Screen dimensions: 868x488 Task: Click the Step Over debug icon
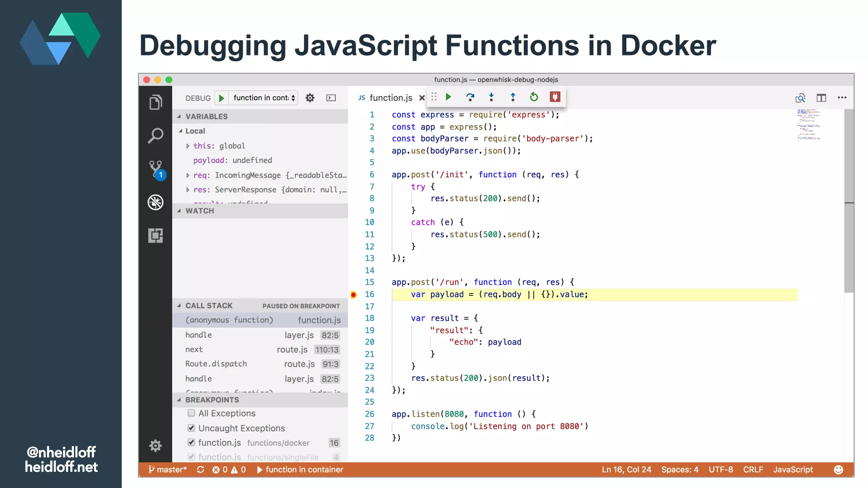(x=470, y=97)
